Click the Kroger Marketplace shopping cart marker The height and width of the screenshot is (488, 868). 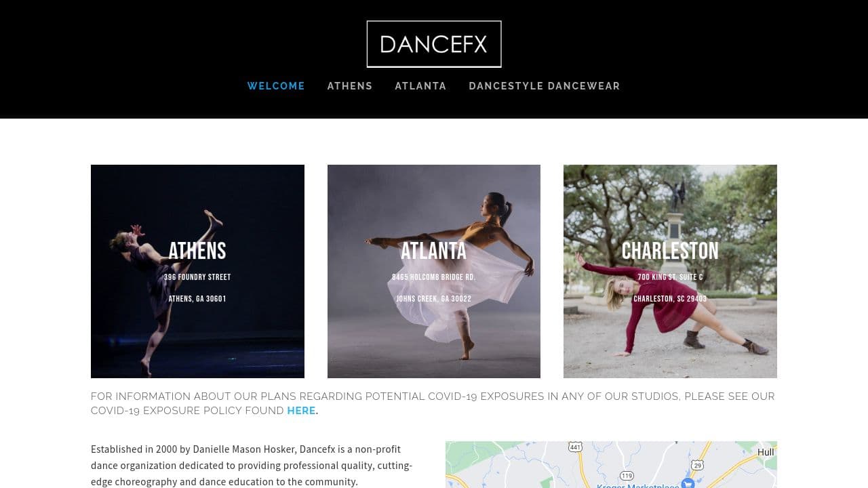pyautogui.click(x=688, y=483)
